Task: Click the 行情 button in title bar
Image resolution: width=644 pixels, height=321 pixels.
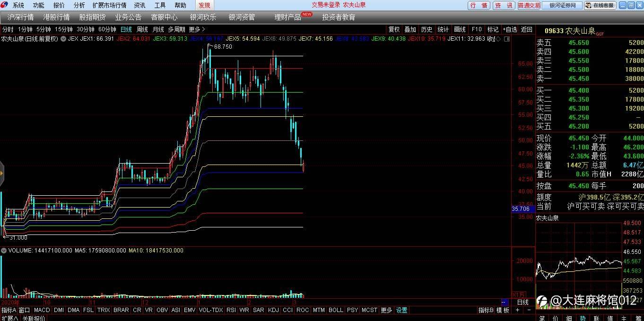Action: [479, 5]
